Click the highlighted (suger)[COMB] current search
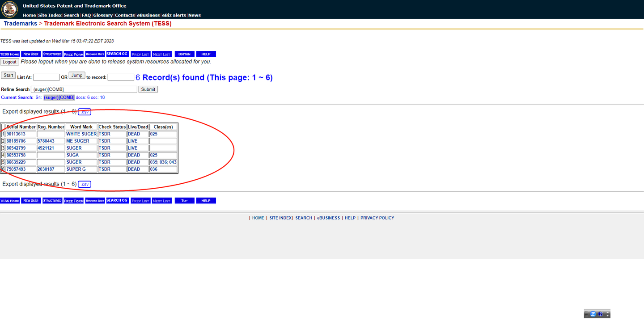Image resolution: width=644 pixels, height=325 pixels. 59,97
